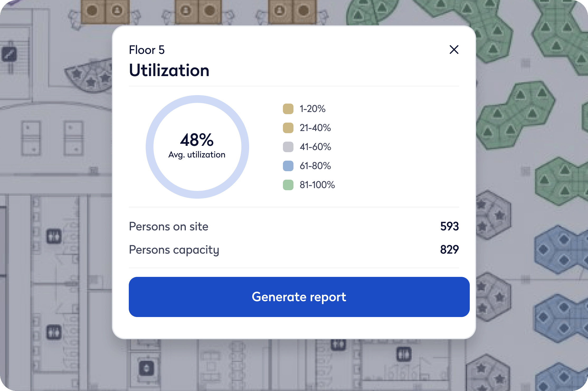Select the 1-20% legend color swatch
The image size is (588, 391).
point(288,109)
